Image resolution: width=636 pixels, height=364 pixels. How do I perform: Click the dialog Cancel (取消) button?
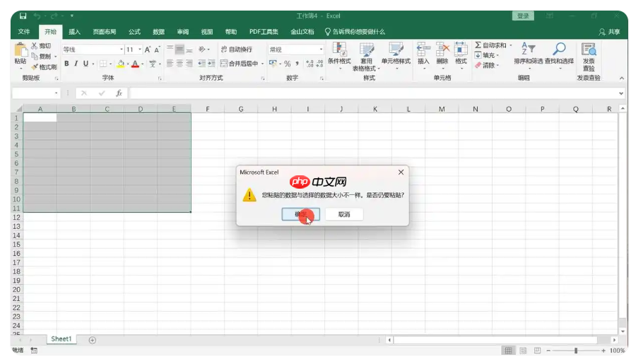click(x=344, y=214)
